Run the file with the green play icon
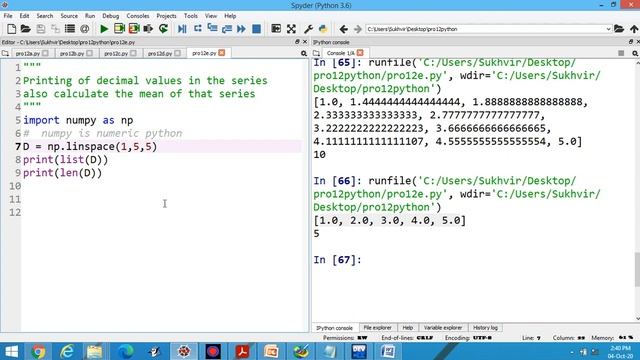The height and width of the screenshot is (360, 640). tap(104, 29)
